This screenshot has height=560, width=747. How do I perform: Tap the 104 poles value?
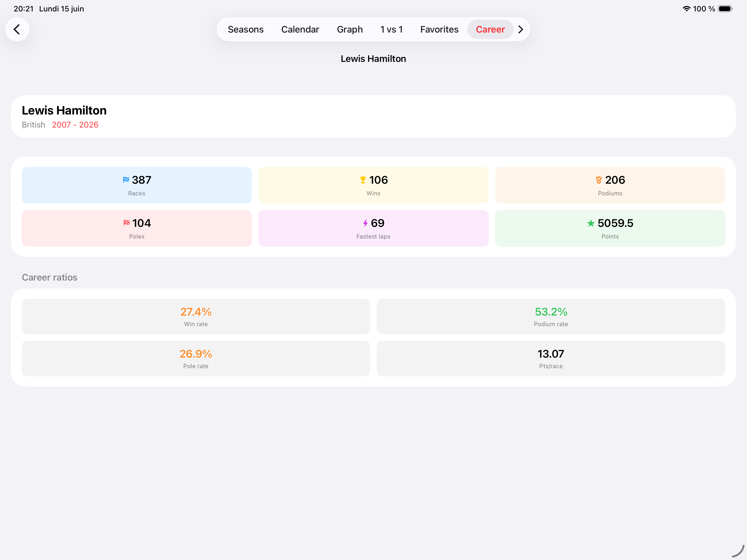pos(141,223)
